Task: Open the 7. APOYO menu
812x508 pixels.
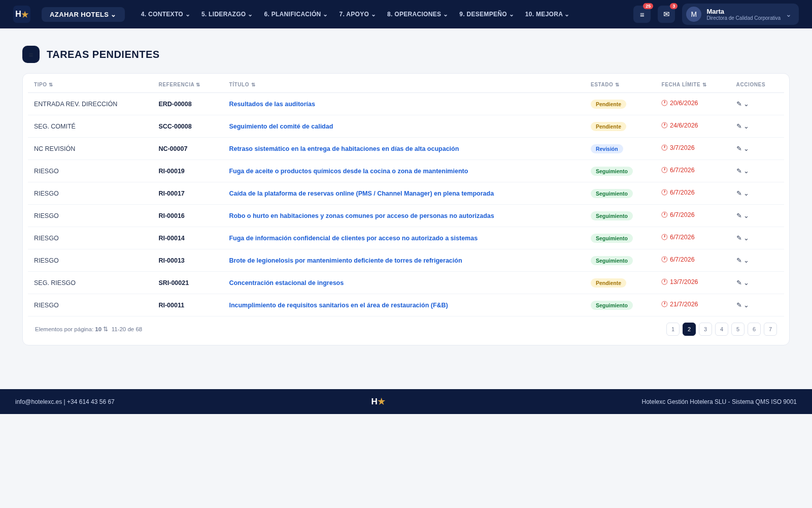Action: (x=357, y=14)
